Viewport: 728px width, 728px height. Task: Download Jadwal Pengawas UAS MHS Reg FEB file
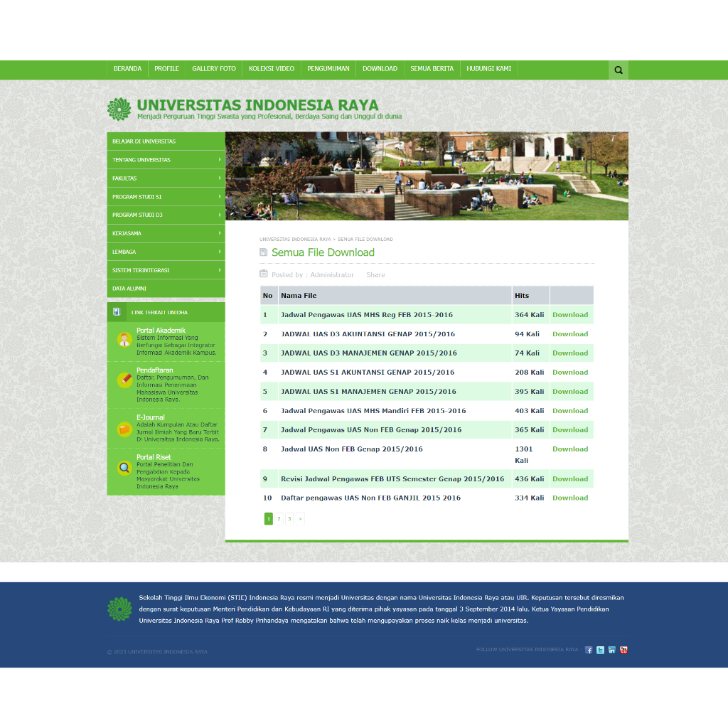570,315
